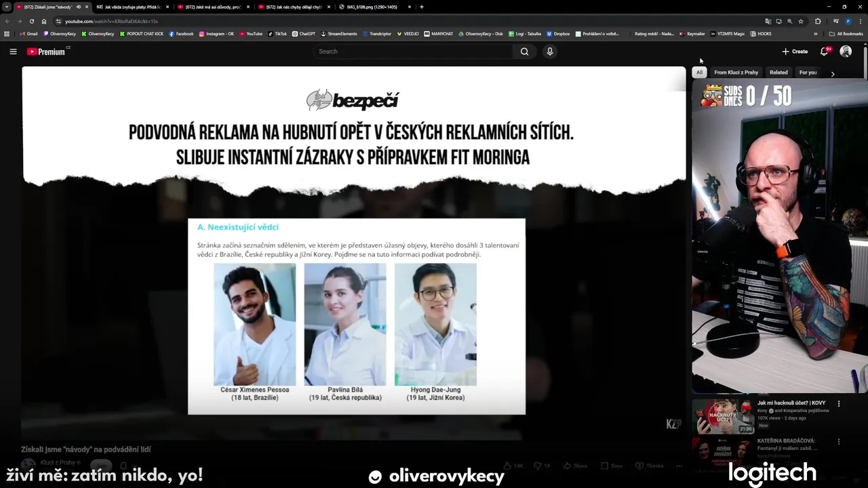
Task: Open the tab search dropdown arrow
Action: 6,7
